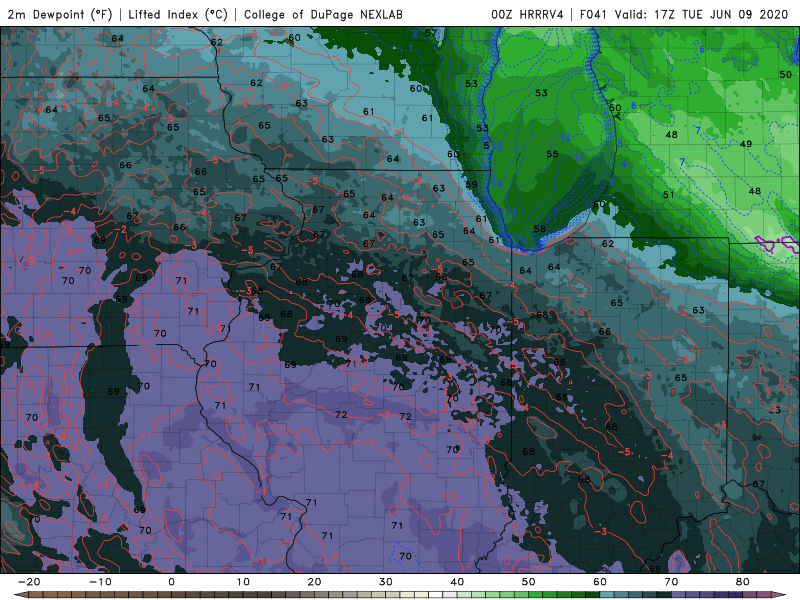Click the "49" dewpoint value on the map
This screenshot has width=800, height=600.
(x=746, y=144)
